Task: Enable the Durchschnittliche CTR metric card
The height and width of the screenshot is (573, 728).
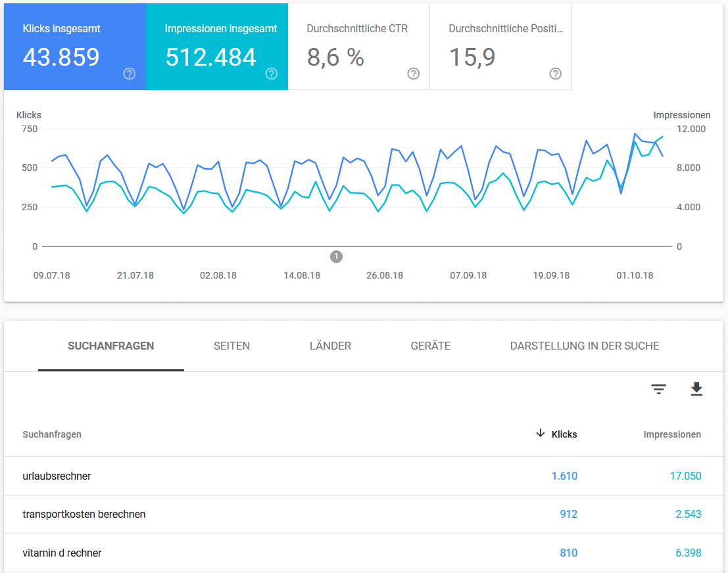Action: coord(358,47)
